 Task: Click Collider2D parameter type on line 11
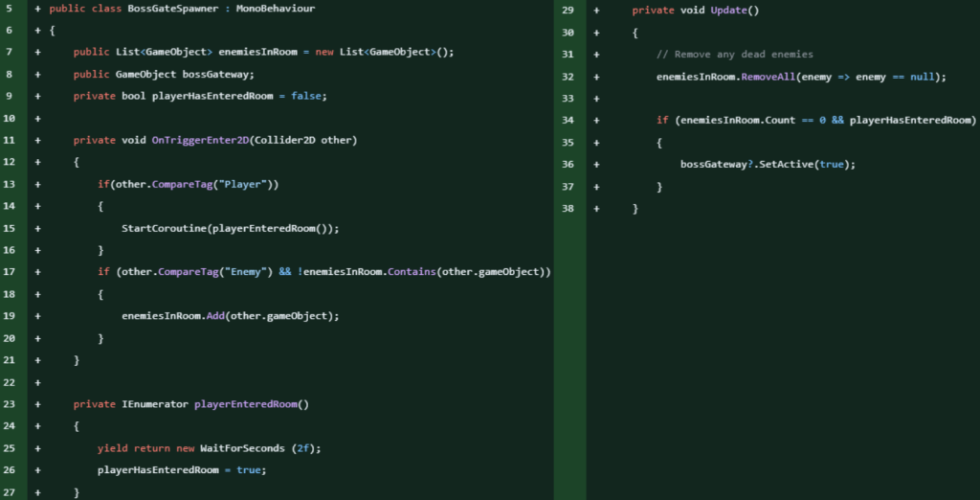click(x=284, y=140)
